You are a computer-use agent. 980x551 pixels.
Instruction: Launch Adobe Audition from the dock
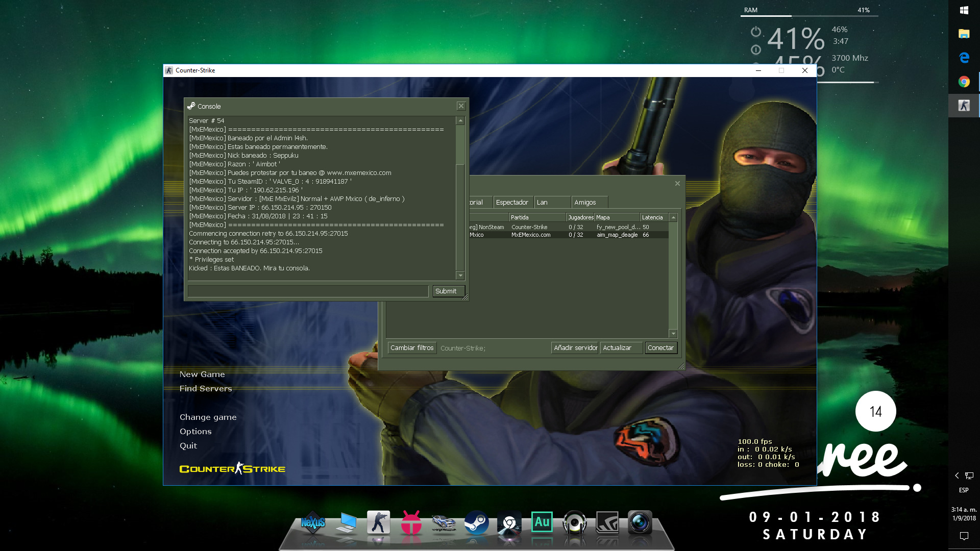[542, 522]
